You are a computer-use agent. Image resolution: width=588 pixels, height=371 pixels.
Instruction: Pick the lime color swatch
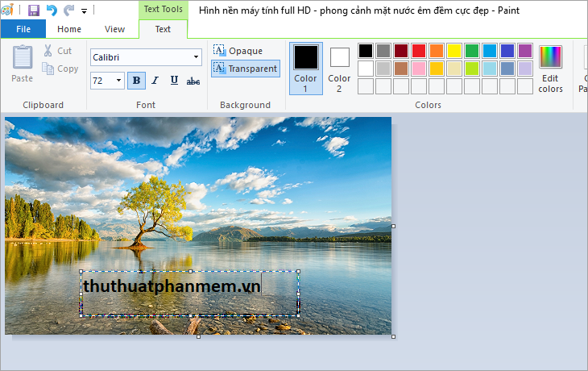(x=472, y=69)
